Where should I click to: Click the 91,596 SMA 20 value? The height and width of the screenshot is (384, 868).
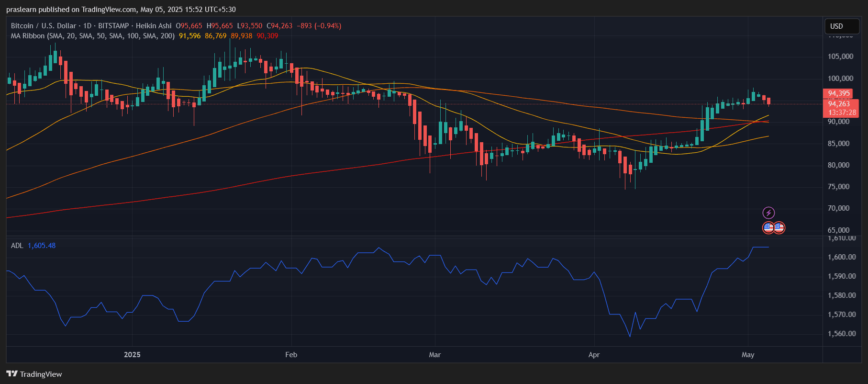(189, 36)
